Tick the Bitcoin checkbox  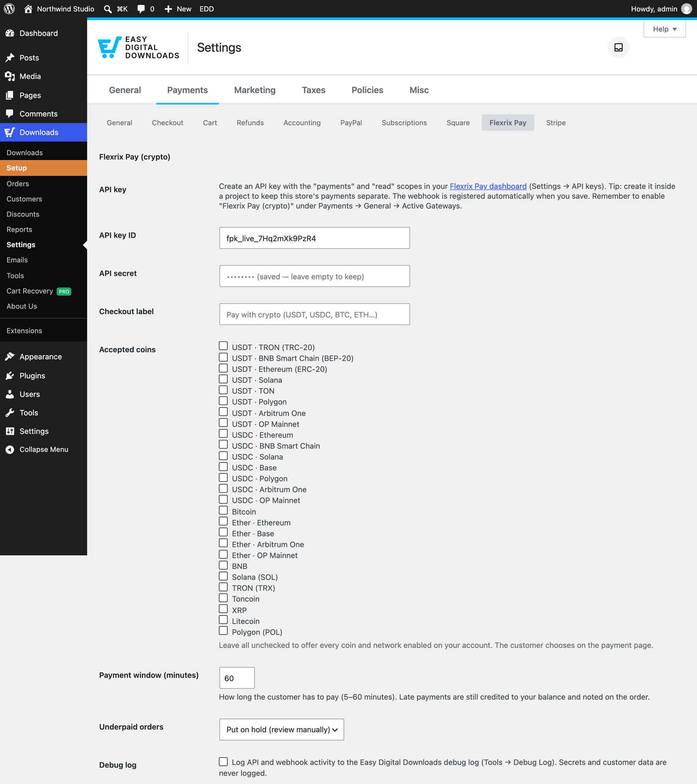click(223, 510)
